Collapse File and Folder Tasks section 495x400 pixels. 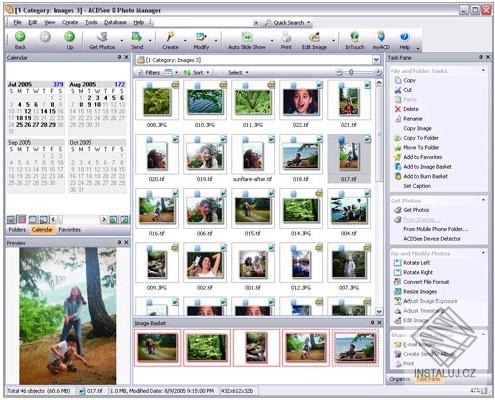click(x=483, y=70)
